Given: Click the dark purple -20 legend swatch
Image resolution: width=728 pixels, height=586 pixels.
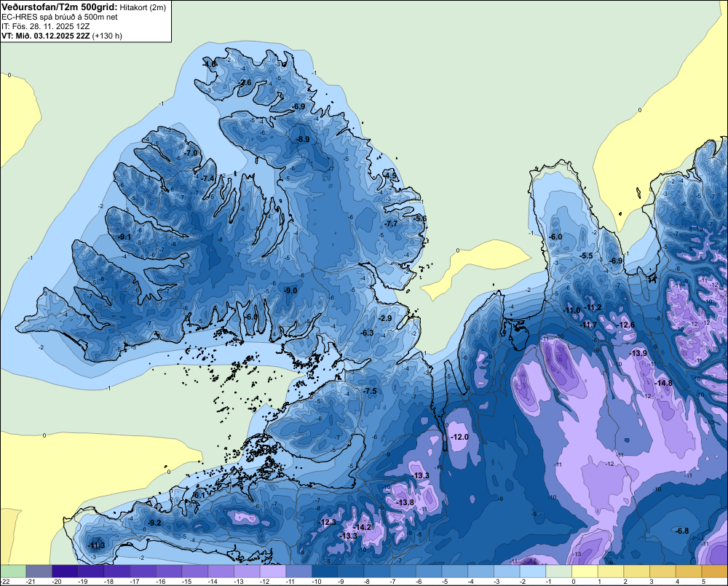Looking at the screenshot, I should pos(65,571).
